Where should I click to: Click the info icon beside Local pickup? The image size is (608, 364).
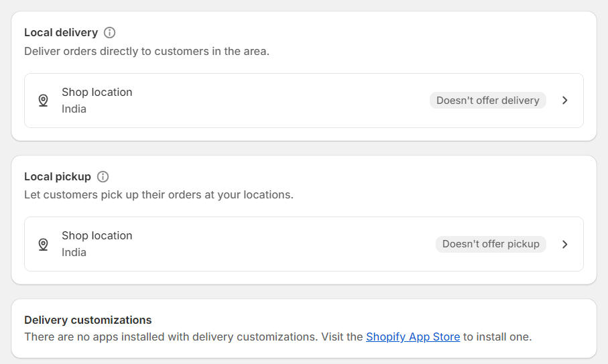(103, 177)
